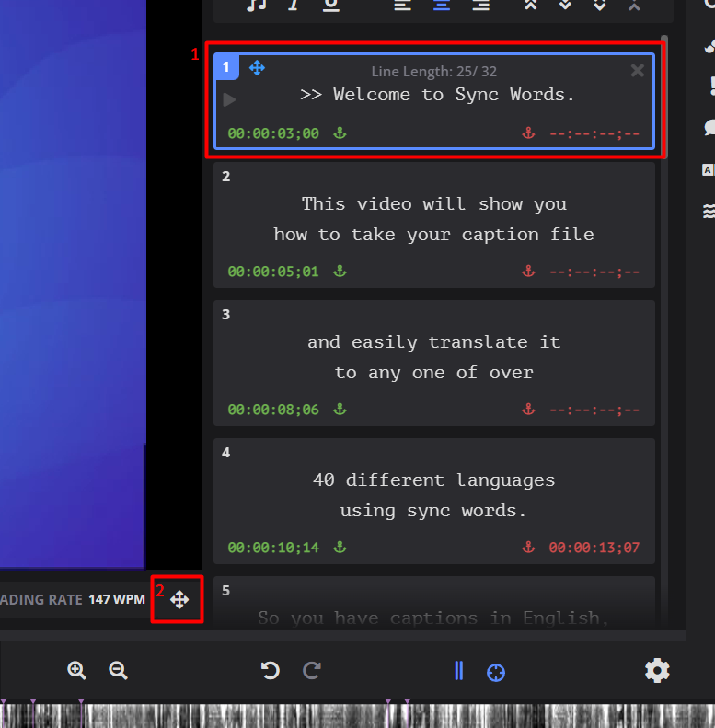Viewport: 715px width, 728px height.
Task: Toggle green start anchor on caption 4
Action: click(340, 548)
